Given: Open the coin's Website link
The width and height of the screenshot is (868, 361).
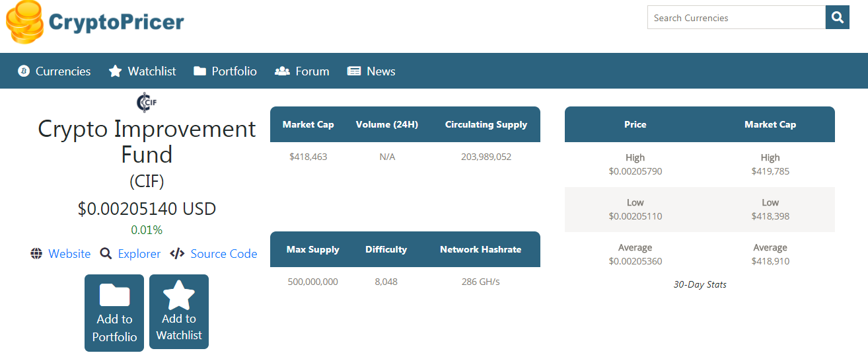Looking at the screenshot, I should 69,254.
